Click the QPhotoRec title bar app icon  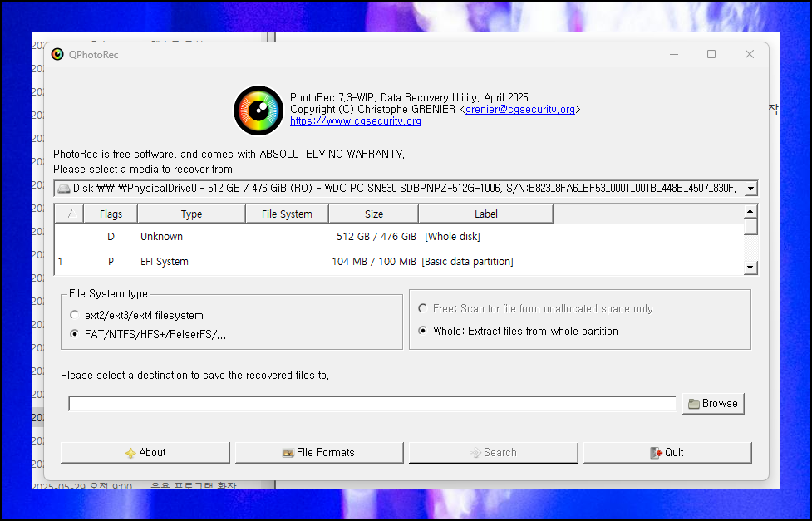57,54
